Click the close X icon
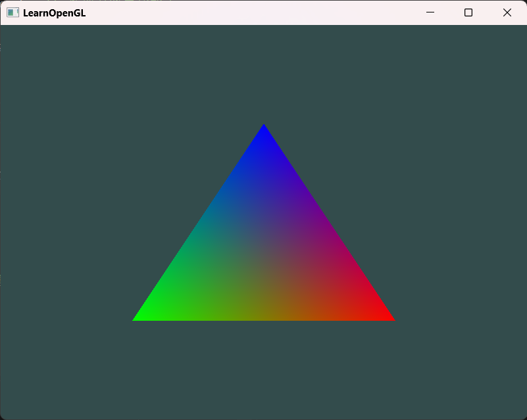 pos(507,12)
